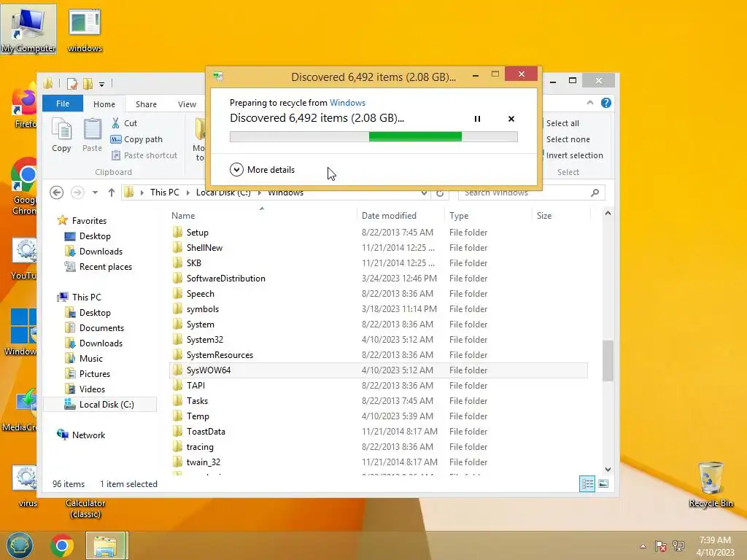Select the SysWOW64 folder
Screen dimensions: 747x560
(379, 370)
